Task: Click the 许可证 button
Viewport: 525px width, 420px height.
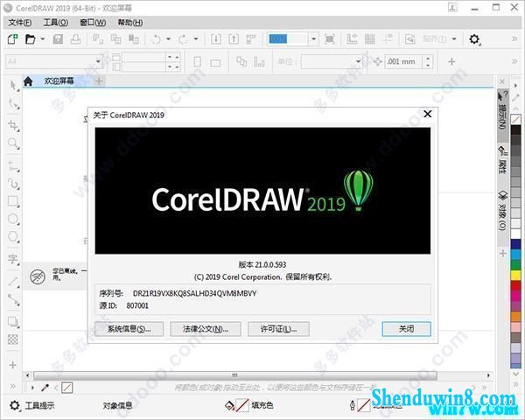Action: tap(278, 329)
